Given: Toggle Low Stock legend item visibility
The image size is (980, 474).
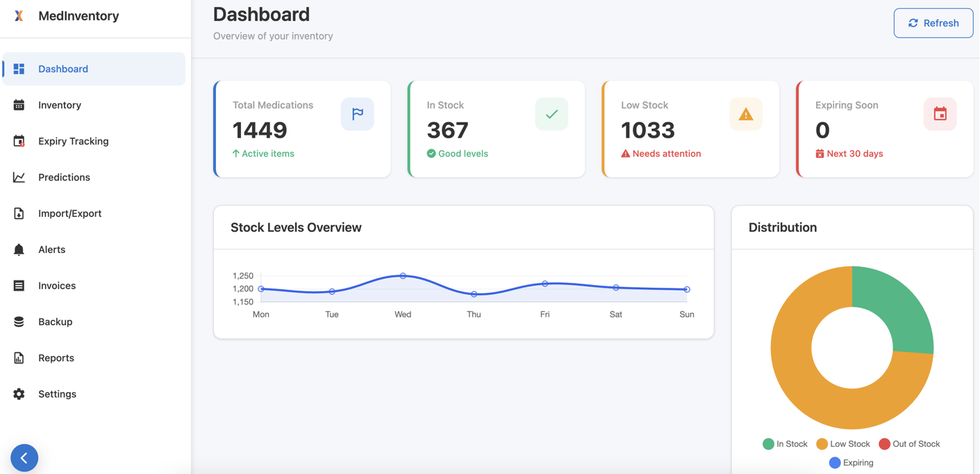Looking at the screenshot, I should click(x=842, y=444).
